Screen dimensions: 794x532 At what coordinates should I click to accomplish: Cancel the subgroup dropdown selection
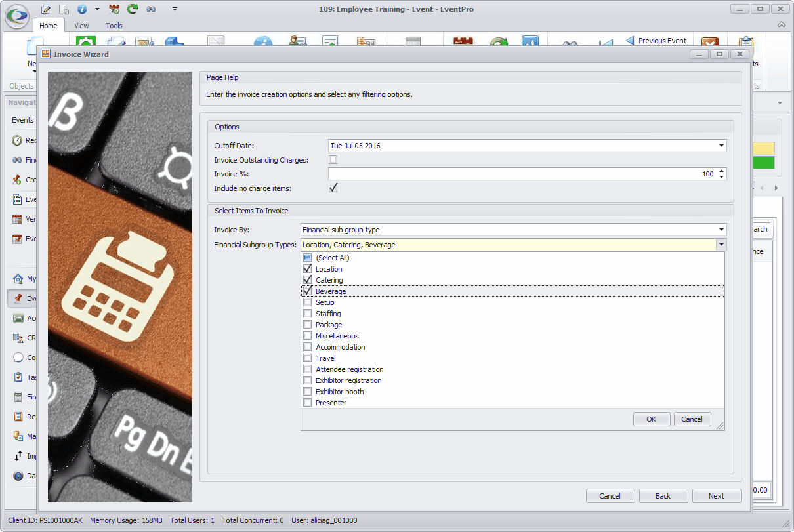coord(692,419)
